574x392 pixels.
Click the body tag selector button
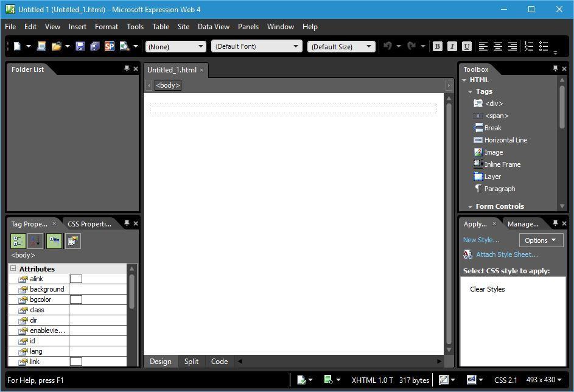click(x=168, y=85)
